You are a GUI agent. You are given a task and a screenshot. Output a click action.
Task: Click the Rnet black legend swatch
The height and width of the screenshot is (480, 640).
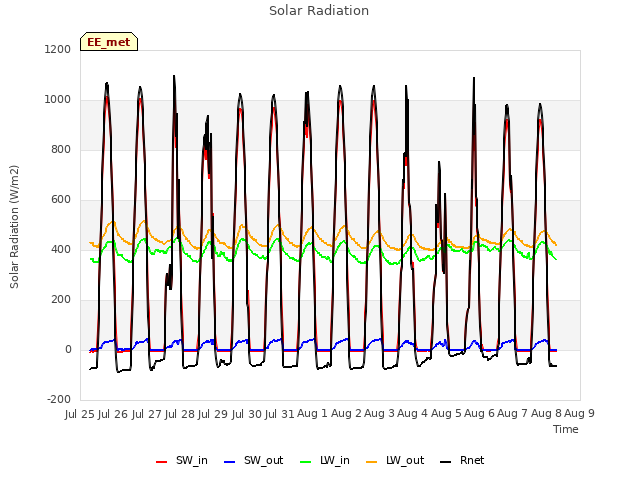coord(446,462)
